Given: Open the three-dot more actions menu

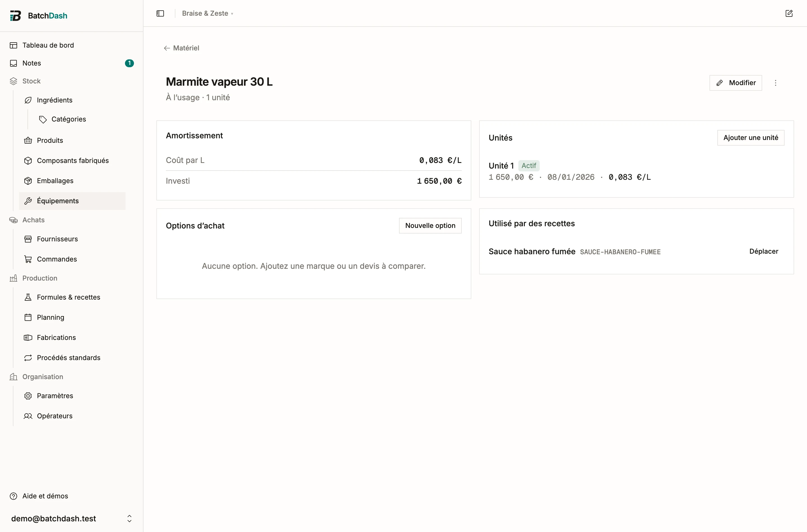Looking at the screenshot, I should 775,83.
